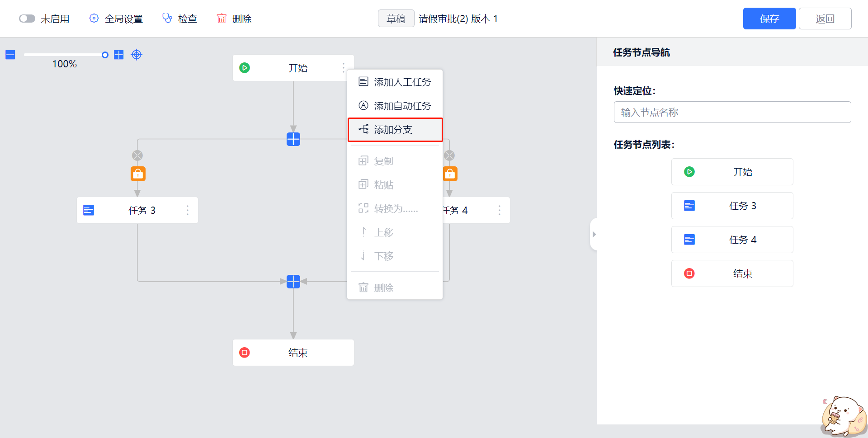Click the blue plus node below 开始

[x=293, y=139]
